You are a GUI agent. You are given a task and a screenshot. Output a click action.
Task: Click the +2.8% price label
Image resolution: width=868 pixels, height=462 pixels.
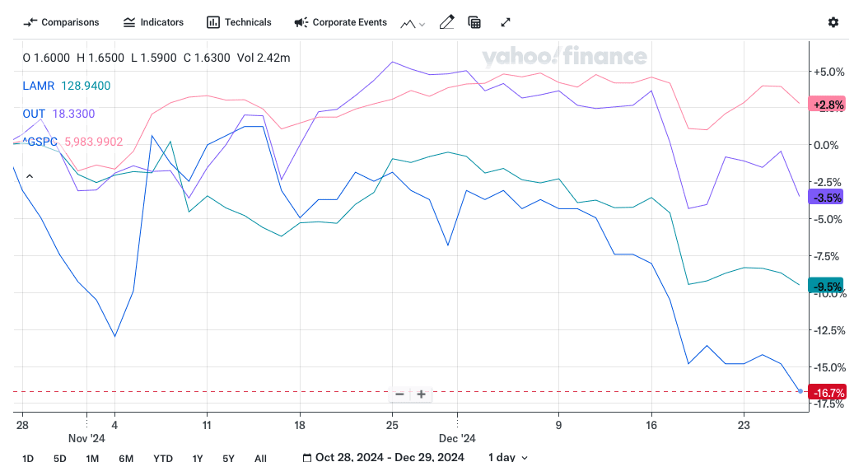[x=828, y=105]
